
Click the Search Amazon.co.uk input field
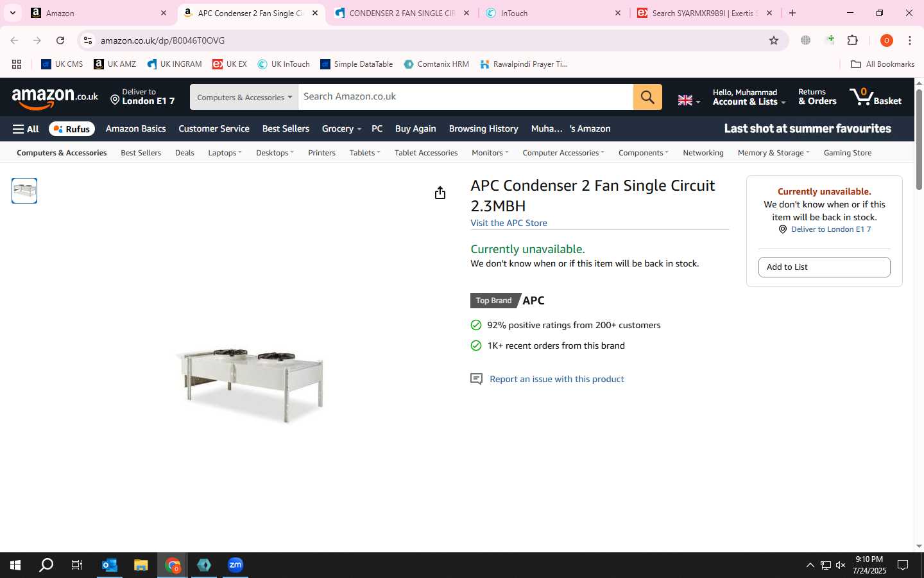click(465, 97)
